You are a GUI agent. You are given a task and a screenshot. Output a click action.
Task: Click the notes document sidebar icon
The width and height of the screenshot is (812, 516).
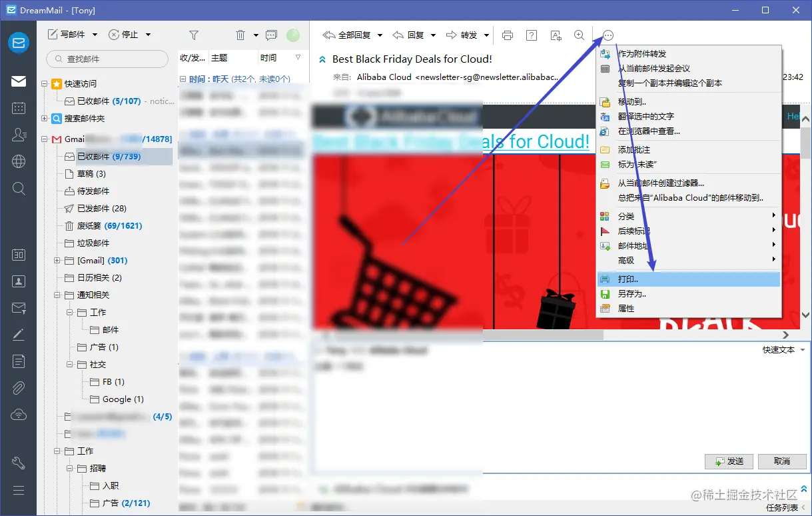[19, 361]
